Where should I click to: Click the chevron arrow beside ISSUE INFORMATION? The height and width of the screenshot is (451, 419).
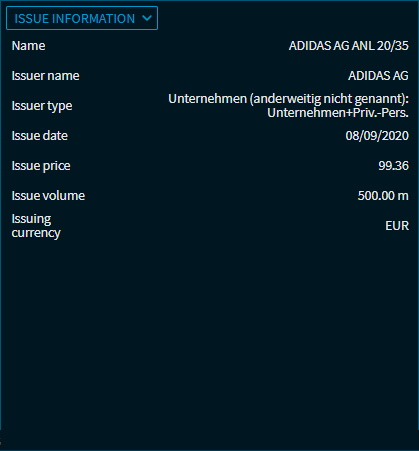pos(147,18)
